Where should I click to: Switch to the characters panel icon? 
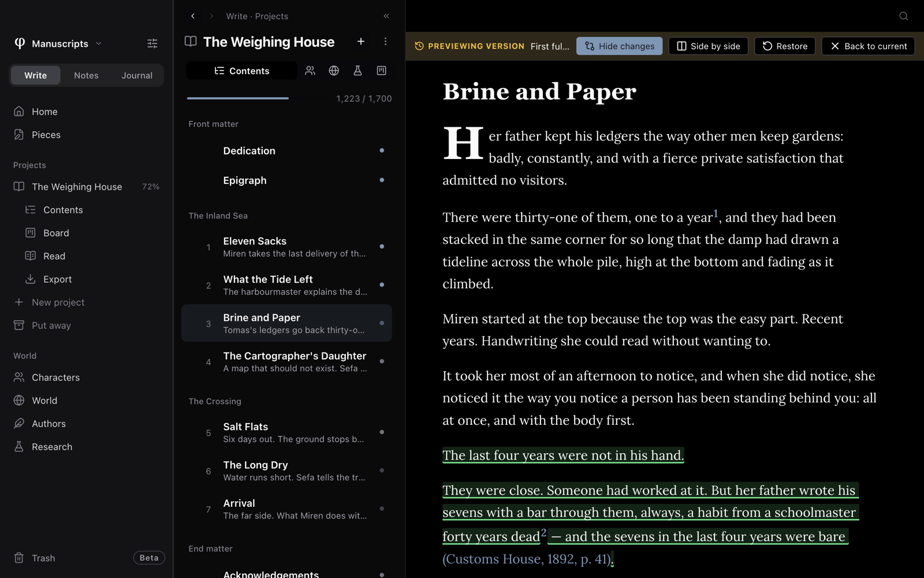pos(310,71)
